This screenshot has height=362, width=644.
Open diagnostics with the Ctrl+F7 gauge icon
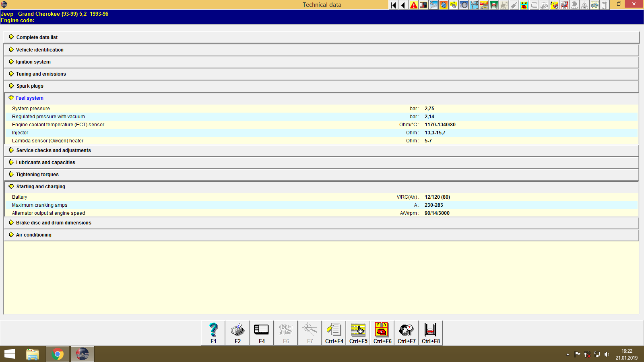tap(406, 332)
